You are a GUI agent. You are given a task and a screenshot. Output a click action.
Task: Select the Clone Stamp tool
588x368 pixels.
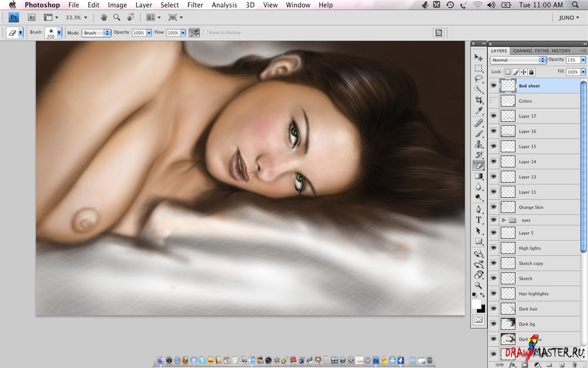pos(479,144)
